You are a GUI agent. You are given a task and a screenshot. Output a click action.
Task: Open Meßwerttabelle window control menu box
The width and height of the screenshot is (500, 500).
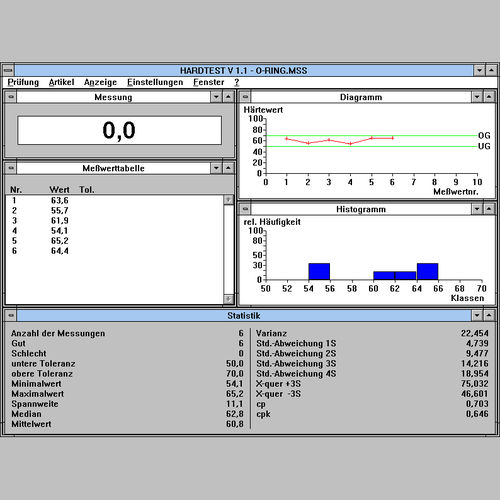tap(11, 168)
